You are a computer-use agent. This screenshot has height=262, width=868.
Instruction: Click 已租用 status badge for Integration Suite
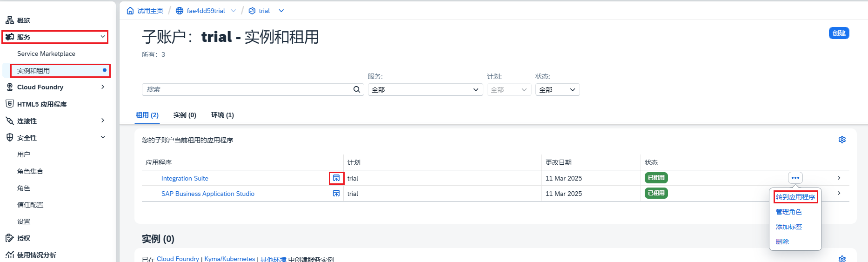click(656, 178)
